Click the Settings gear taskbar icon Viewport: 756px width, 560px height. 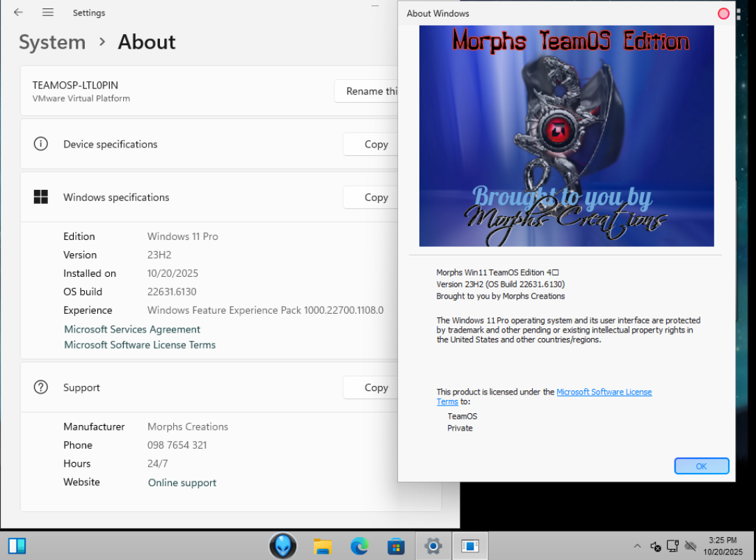click(433, 546)
